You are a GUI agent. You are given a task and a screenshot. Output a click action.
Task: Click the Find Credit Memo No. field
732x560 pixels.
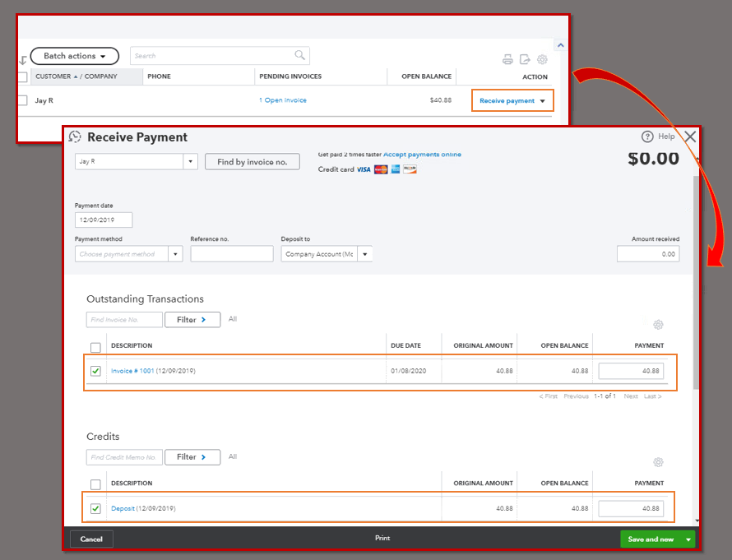[125, 457]
